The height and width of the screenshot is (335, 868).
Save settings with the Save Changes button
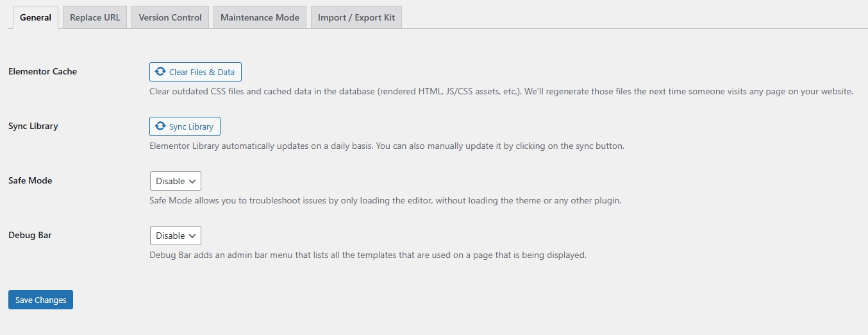point(40,300)
